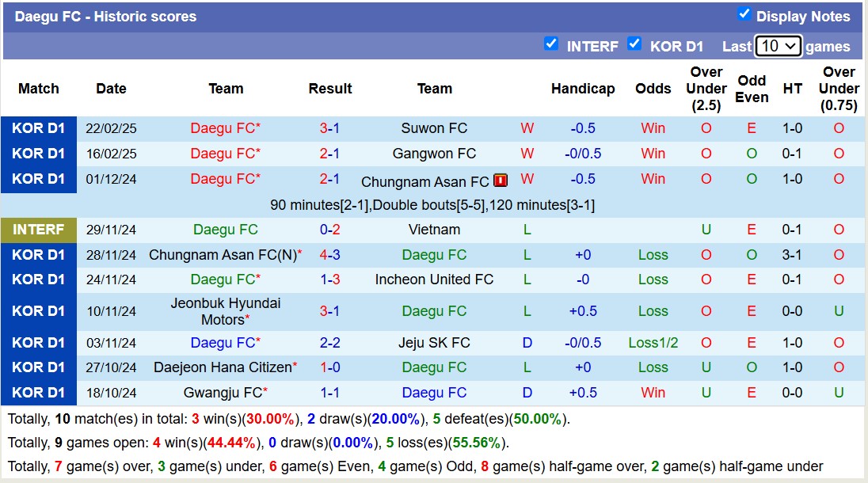
Task: Click the Incheon United FC team name
Action: (435, 280)
